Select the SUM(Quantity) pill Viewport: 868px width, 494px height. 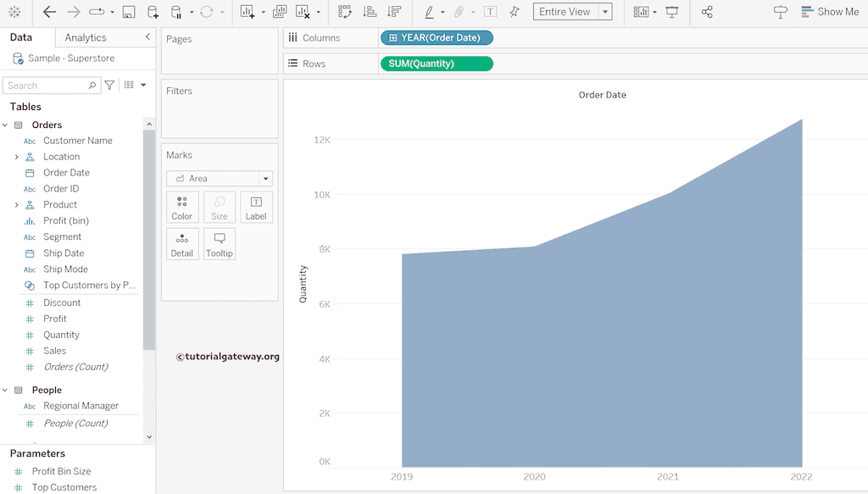point(437,64)
